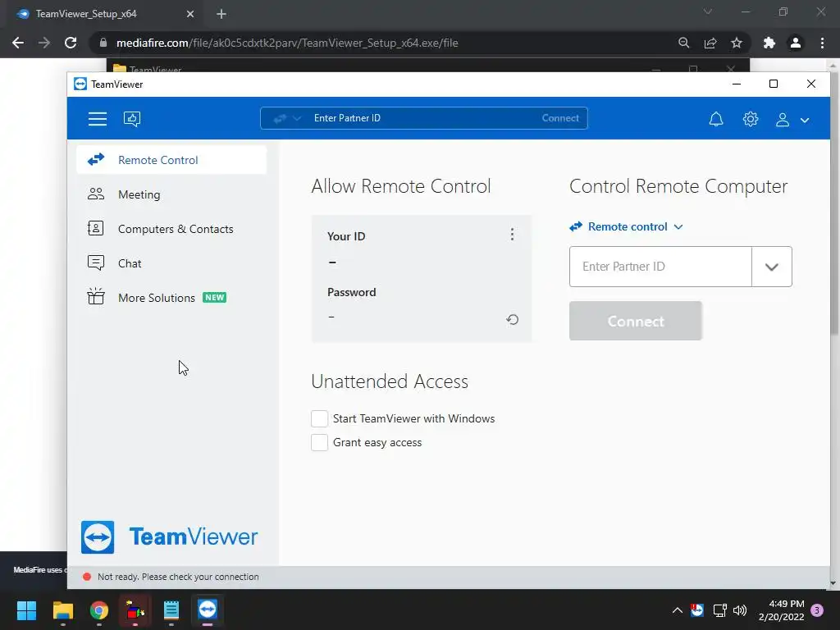Click the volume speaker tray icon

(740, 610)
